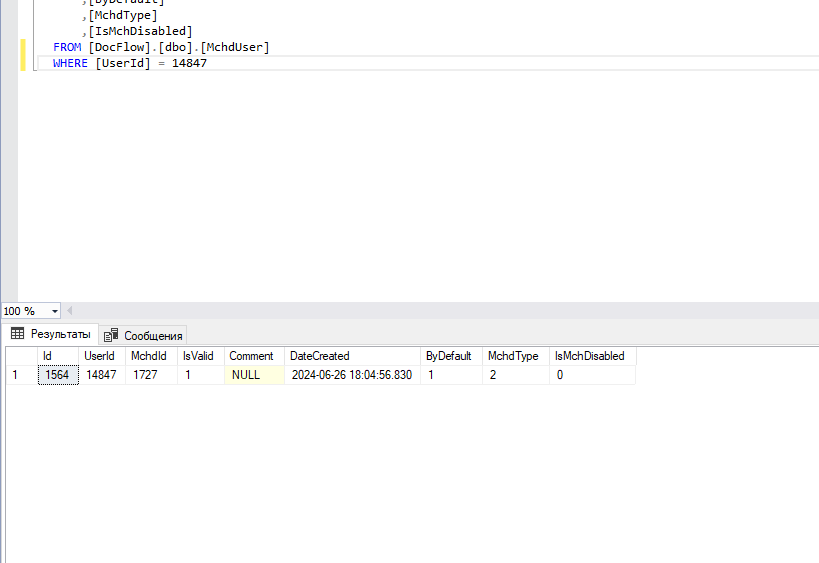Viewport: 819px width, 563px height.
Task: Click the UserId cell 14847 in results
Action: [102, 375]
